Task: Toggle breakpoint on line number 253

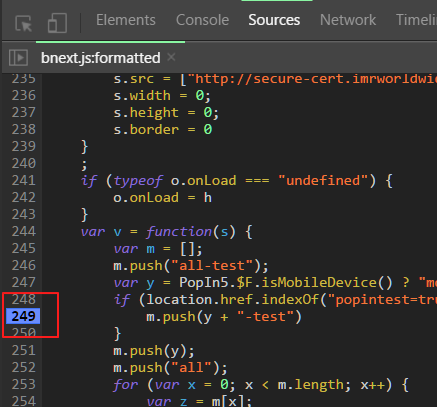Action: coord(23,384)
